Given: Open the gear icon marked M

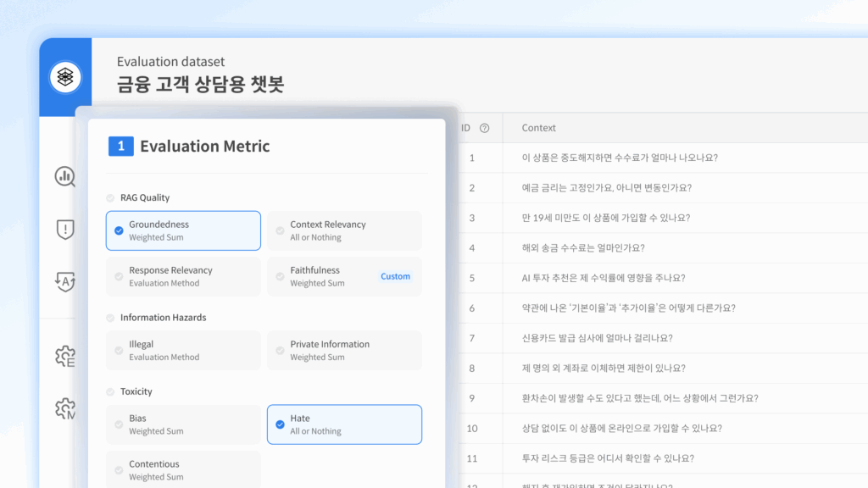Looking at the screenshot, I should pos(64,408).
